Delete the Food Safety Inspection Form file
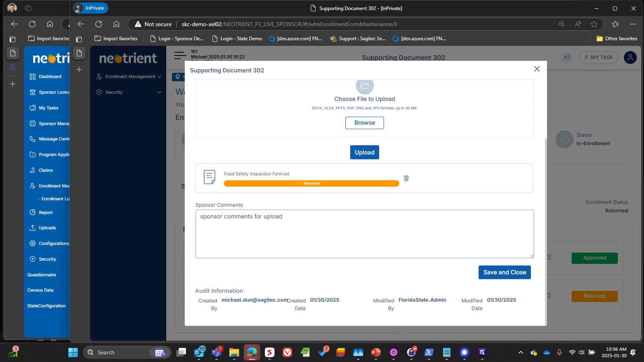Viewport: 644px width, 362px height. point(406,178)
